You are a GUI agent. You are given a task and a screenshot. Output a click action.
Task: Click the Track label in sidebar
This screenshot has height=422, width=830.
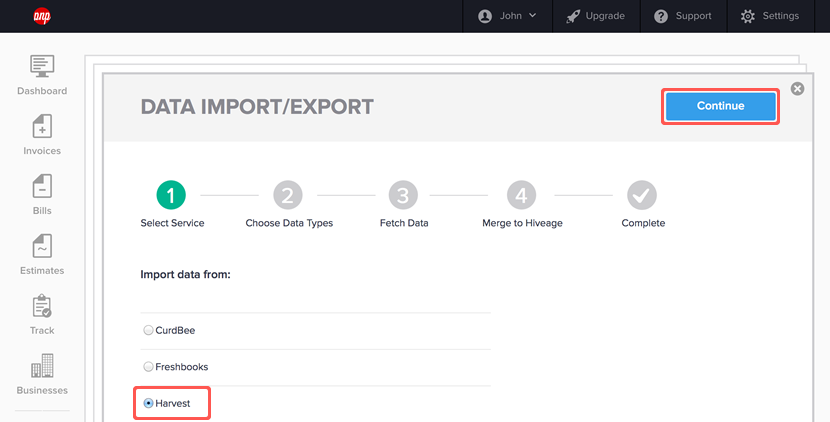pyautogui.click(x=42, y=330)
